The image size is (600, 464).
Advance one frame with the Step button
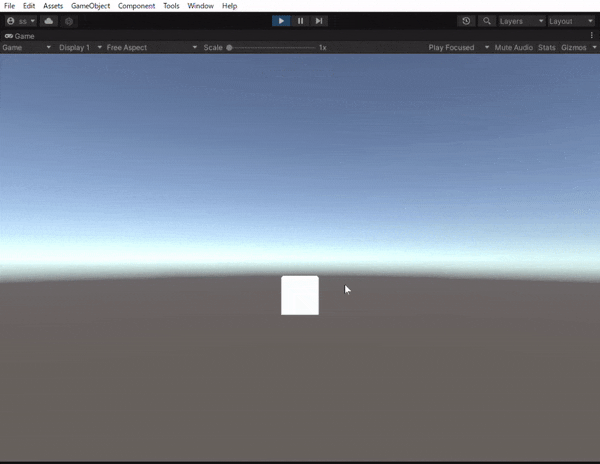319,21
